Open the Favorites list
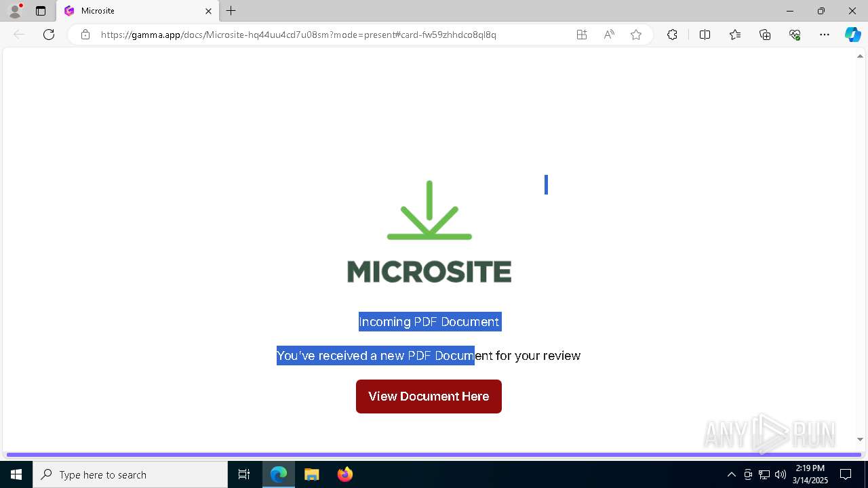The image size is (868, 488). 735,35
